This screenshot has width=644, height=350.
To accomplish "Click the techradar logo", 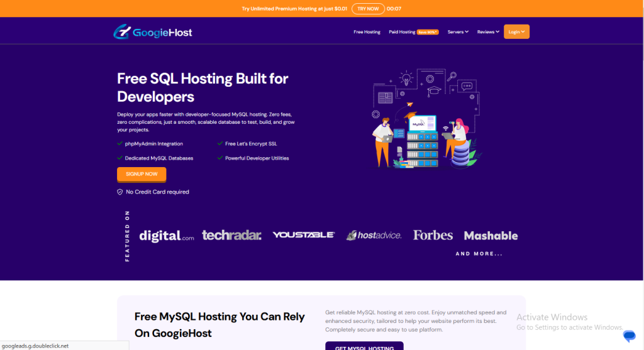I will (x=231, y=236).
